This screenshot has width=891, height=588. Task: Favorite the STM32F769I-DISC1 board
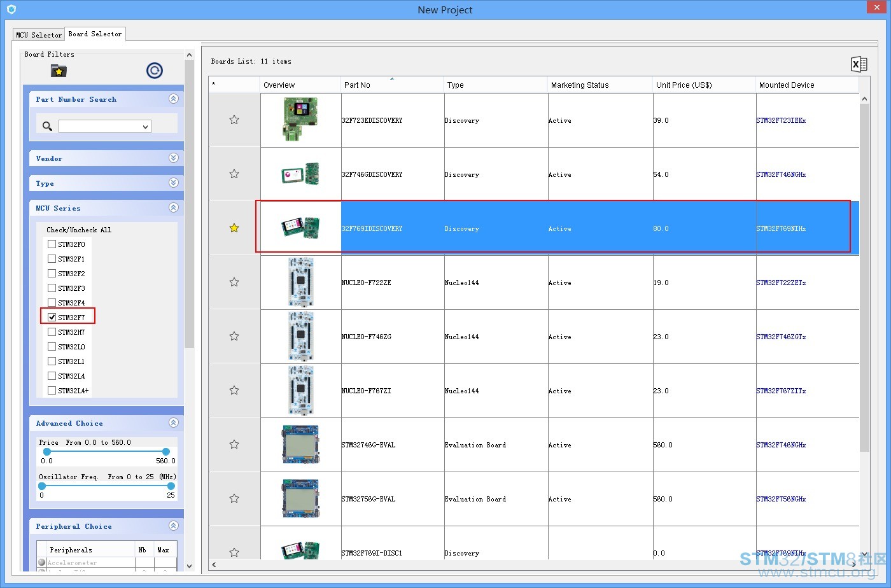[234, 552]
